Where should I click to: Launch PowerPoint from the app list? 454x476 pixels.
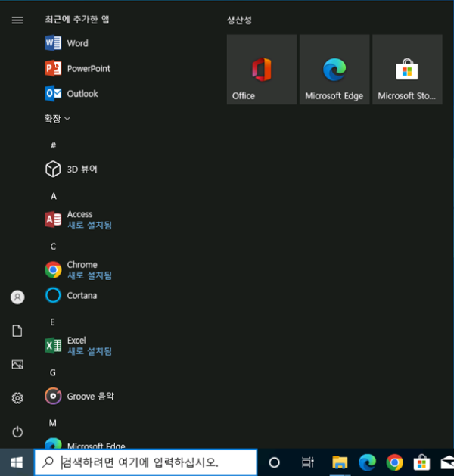click(x=77, y=68)
